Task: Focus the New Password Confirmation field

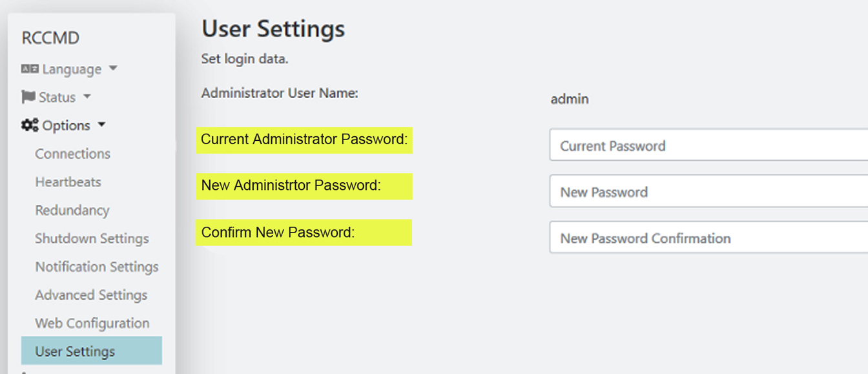Action: (x=707, y=238)
